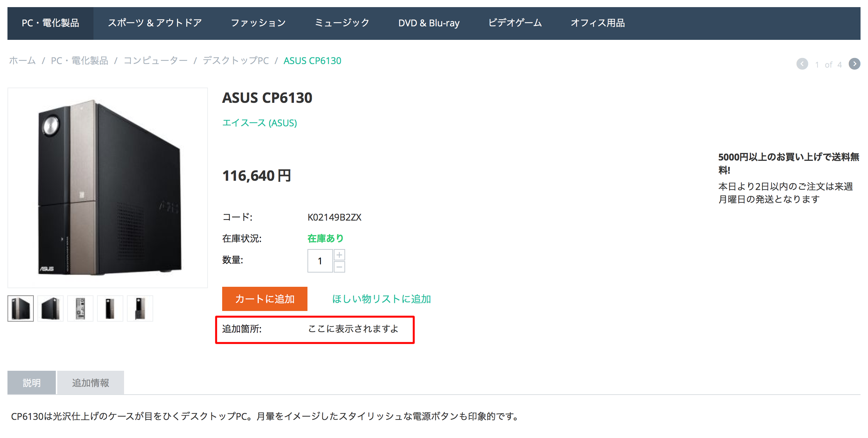Viewport: 868px width, 438px height.
Task: Click current breadcrumb ASUS CP6130
Action: click(x=312, y=61)
